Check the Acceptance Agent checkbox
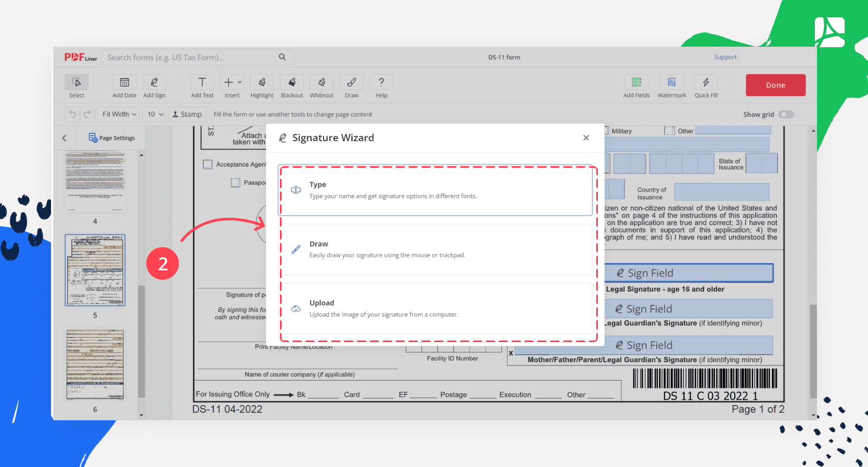This screenshot has width=868, height=467. (x=208, y=165)
